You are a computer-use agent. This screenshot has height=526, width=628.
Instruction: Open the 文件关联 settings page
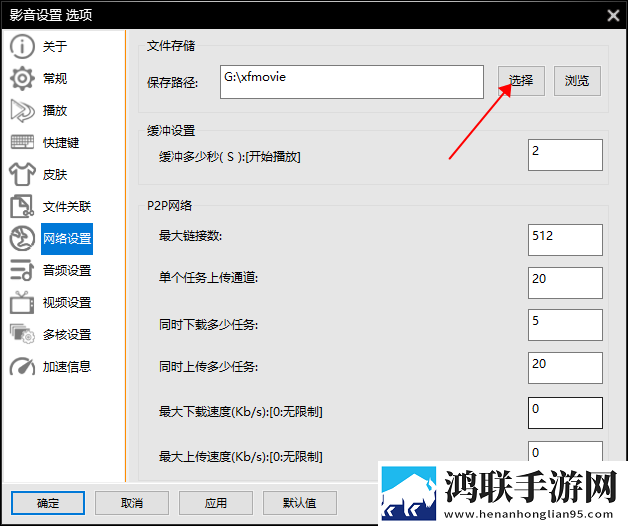(x=67, y=207)
